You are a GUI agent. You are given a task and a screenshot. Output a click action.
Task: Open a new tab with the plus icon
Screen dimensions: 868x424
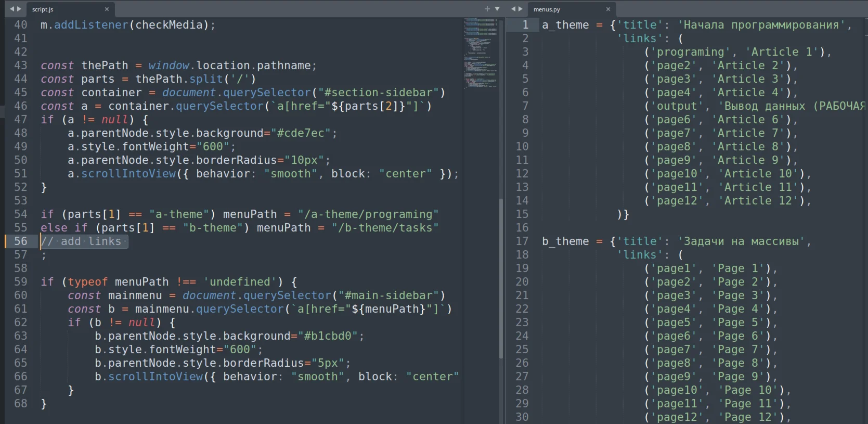coord(487,9)
